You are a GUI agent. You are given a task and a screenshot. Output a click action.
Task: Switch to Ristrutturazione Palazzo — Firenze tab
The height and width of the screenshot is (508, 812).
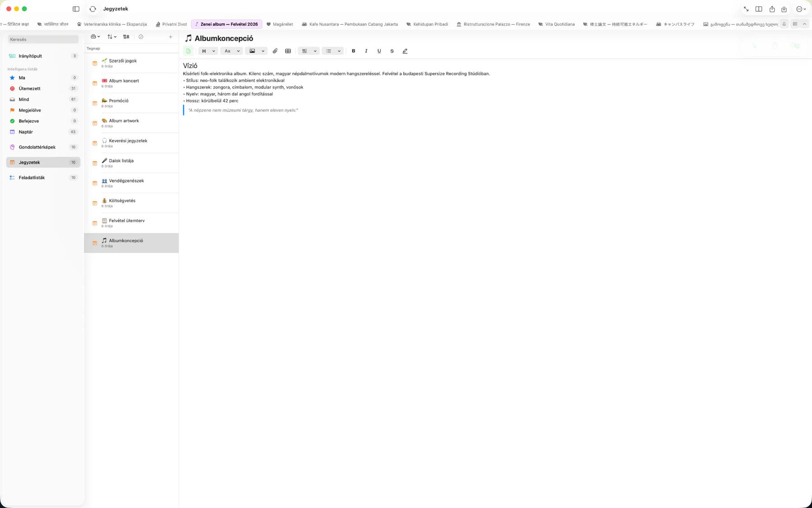pyautogui.click(x=493, y=24)
